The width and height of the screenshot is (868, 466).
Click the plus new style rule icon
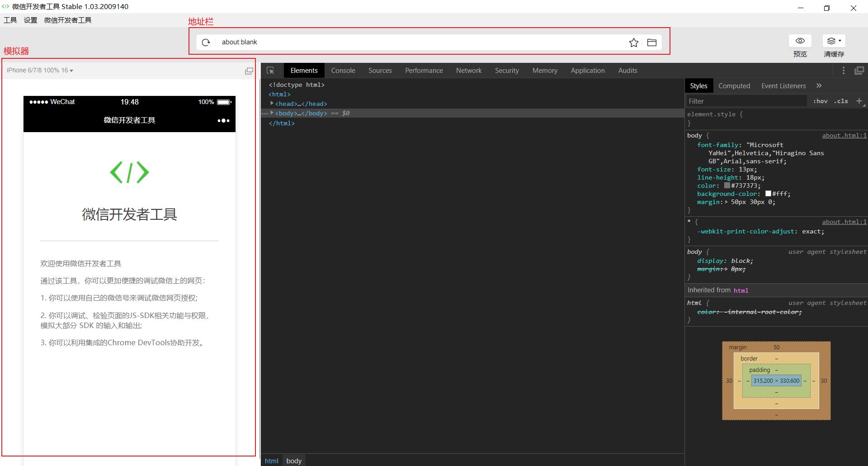(859, 101)
